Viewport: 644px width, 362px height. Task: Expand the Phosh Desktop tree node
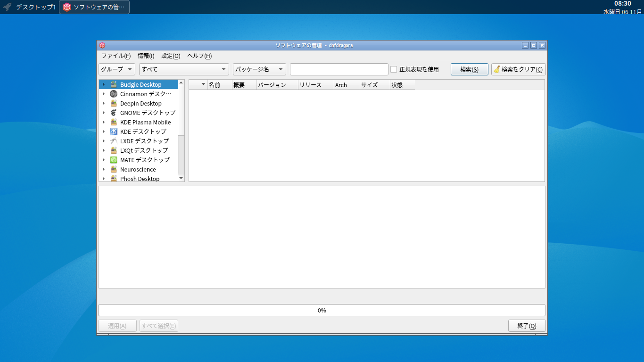[104, 179]
